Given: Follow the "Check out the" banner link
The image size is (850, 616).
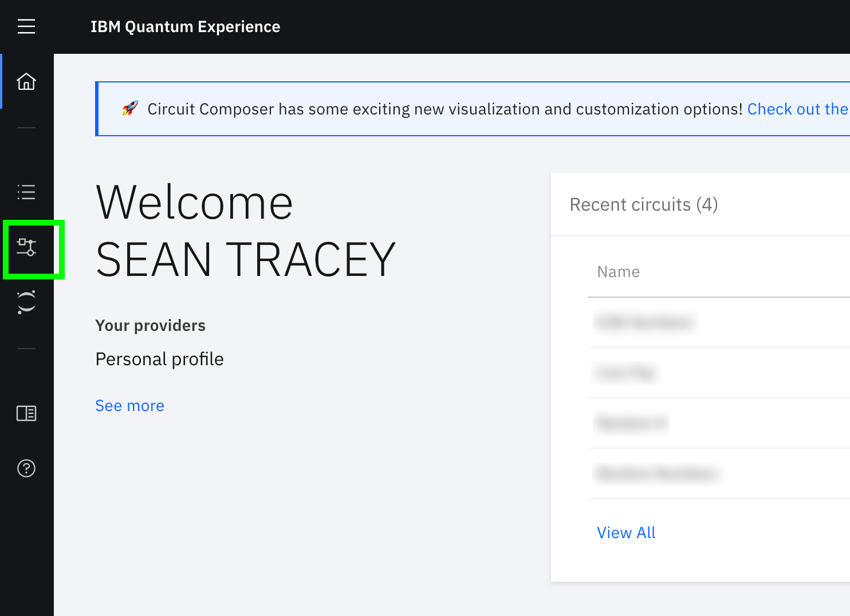Looking at the screenshot, I should coord(797,109).
